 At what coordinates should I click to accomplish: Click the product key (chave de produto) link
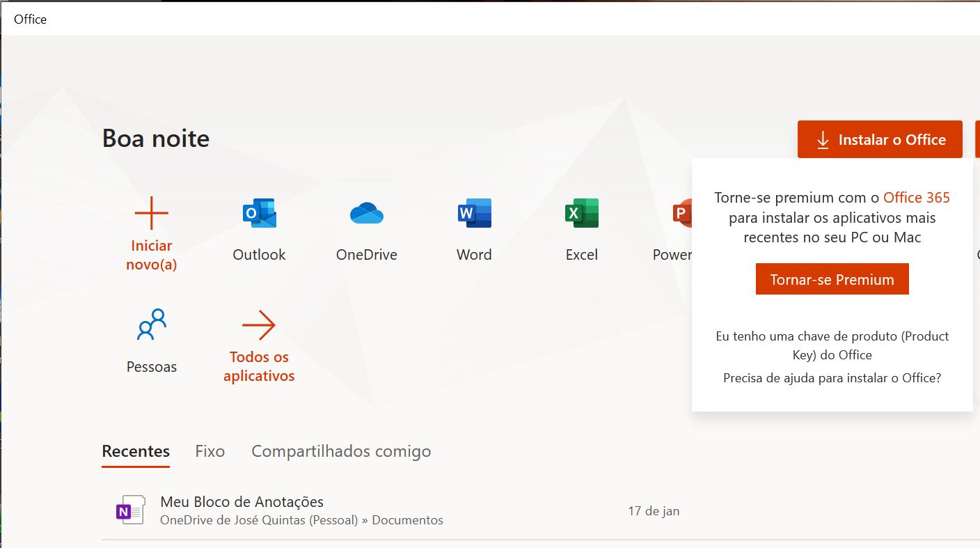[x=832, y=345]
